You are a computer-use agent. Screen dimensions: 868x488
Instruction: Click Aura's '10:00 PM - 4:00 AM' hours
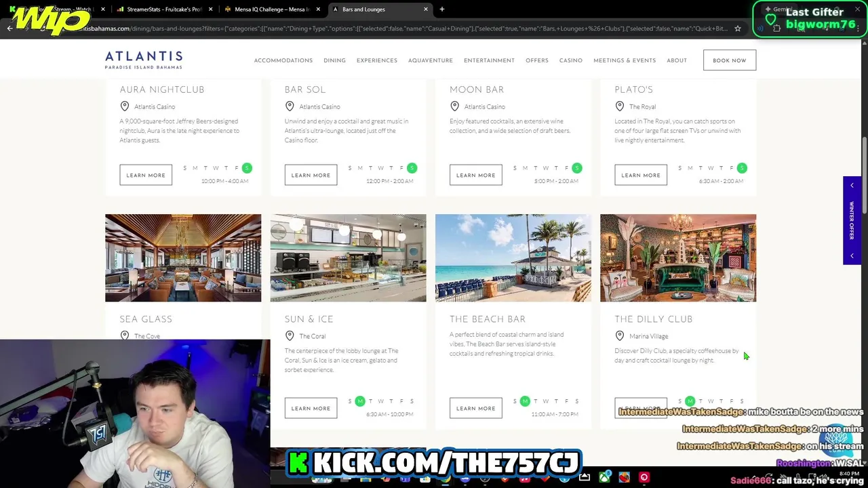pos(224,181)
